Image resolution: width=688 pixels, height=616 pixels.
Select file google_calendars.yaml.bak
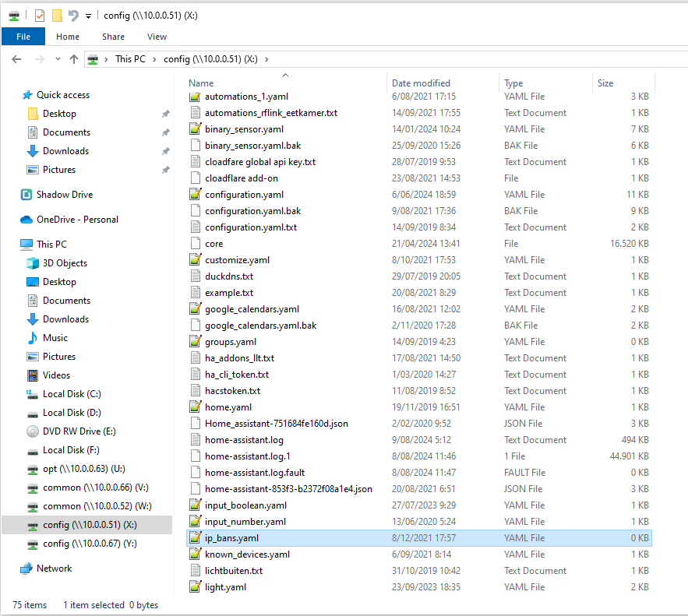(x=261, y=326)
